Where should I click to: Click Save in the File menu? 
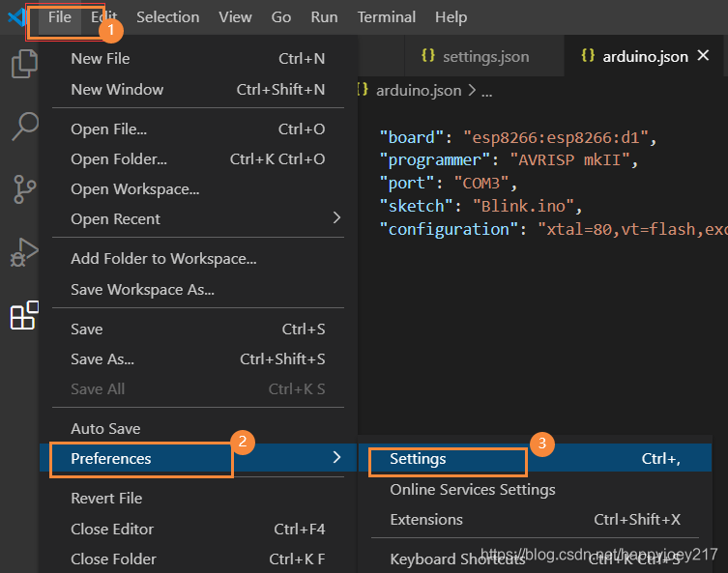[198, 329]
